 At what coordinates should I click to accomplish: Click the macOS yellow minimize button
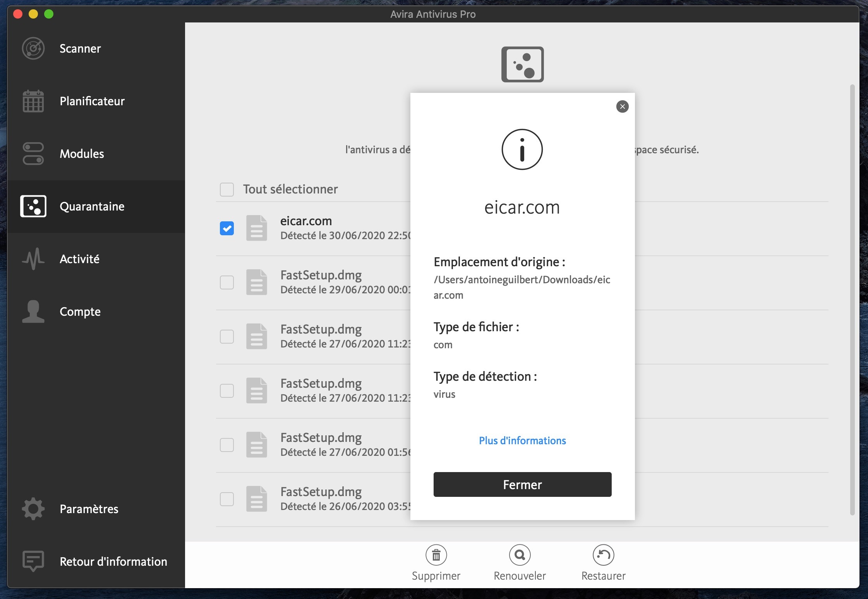pyautogui.click(x=33, y=14)
